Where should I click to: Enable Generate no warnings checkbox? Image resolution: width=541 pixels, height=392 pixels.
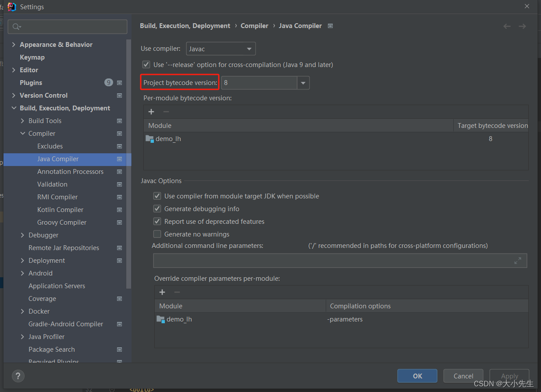157,234
